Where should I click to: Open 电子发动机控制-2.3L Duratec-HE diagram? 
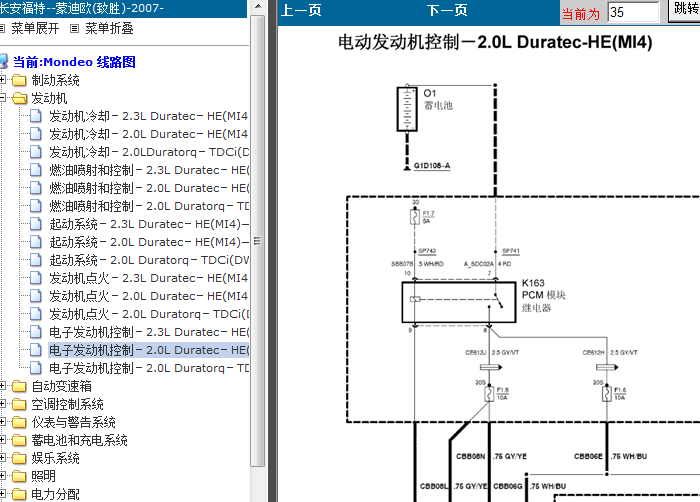[149, 332]
